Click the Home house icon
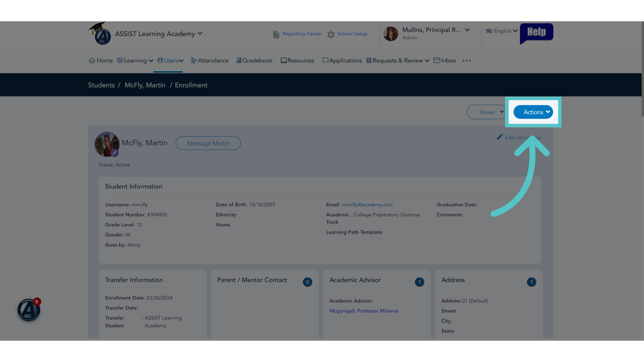644x362 pixels. [92, 60]
